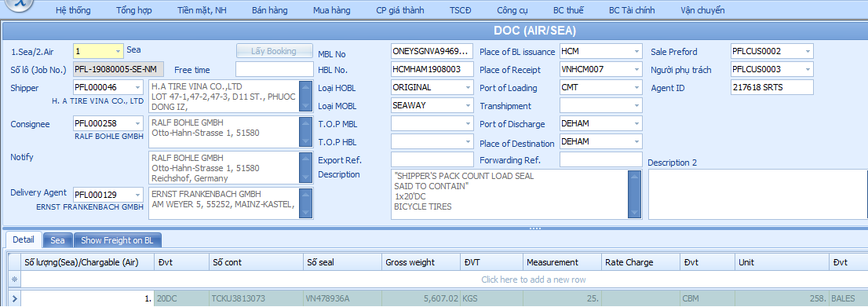The width and height of the screenshot is (868, 307).
Task: Click the Description box scrollbar
Action: pos(634,195)
